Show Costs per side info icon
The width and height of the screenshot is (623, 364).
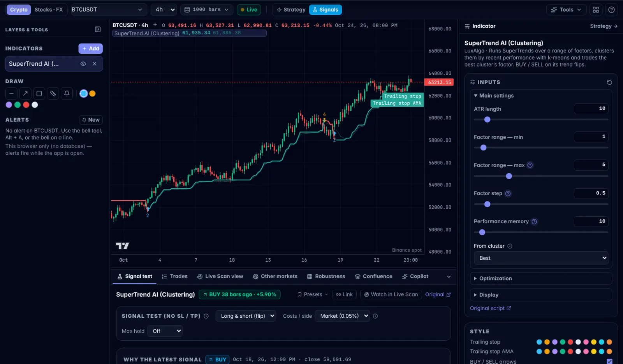pos(375,316)
